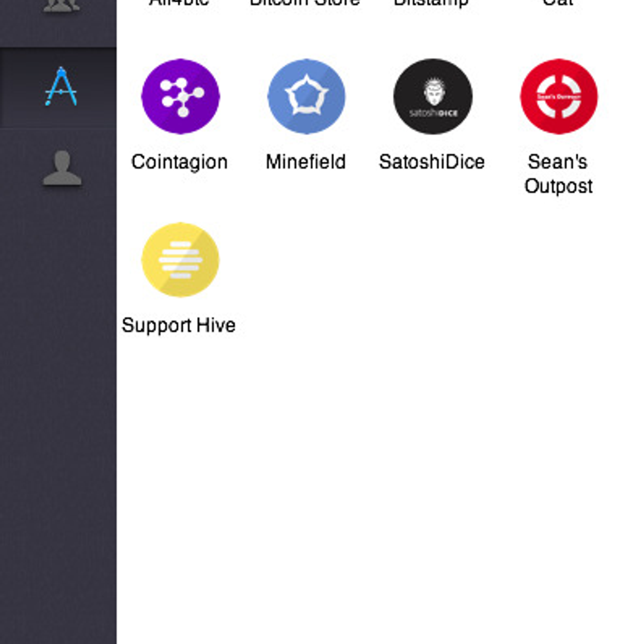Open the SatoshiDice black app icon
This screenshot has height=644, width=644.
433,96
